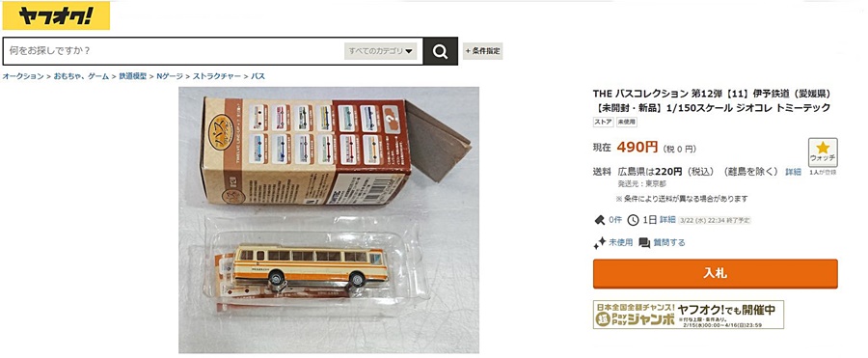Click the clock remaining-time icon
Image resolution: width=868 pixels, height=358 pixels.
coord(633,220)
